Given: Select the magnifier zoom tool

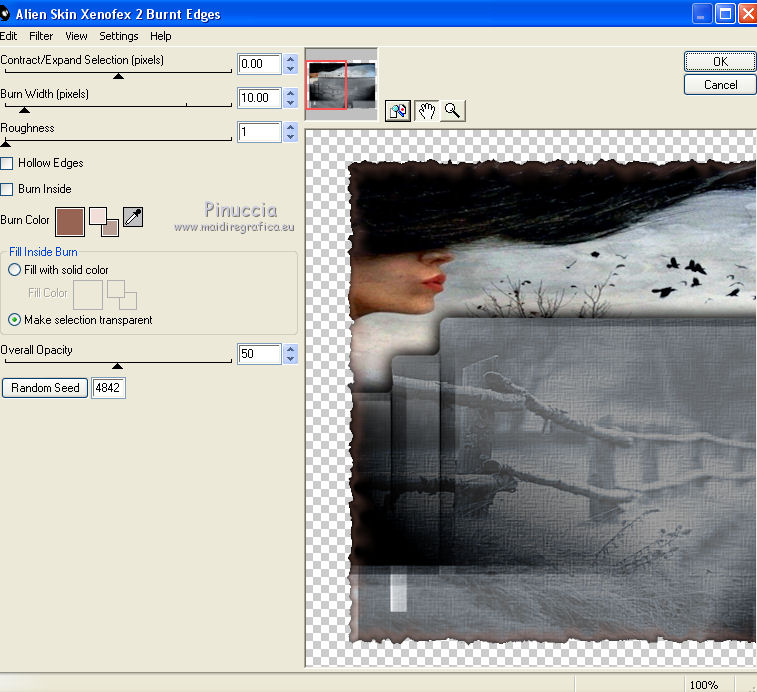Looking at the screenshot, I should click(x=452, y=111).
